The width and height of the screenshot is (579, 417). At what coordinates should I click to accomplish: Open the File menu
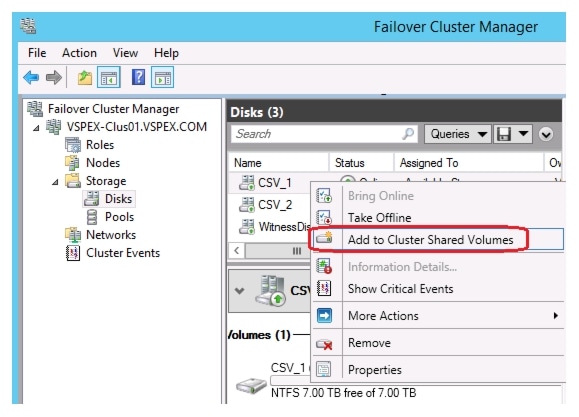37,53
